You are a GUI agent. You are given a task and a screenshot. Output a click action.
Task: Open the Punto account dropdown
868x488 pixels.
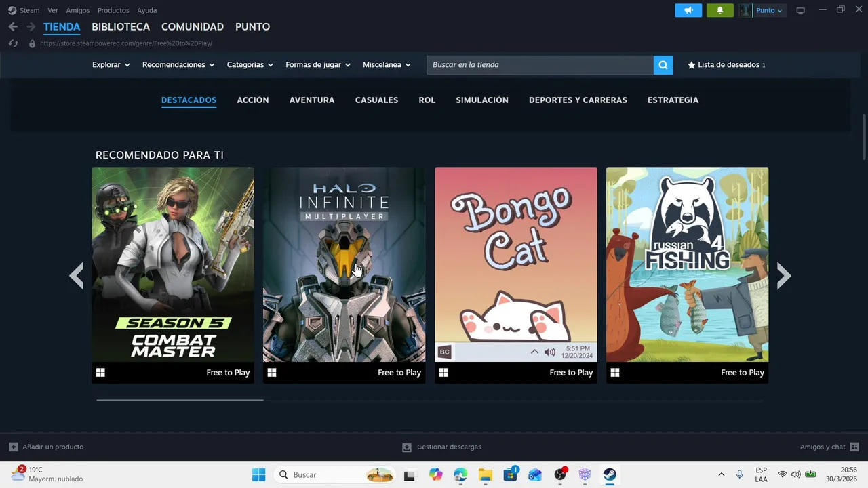click(x=769, y=10)
